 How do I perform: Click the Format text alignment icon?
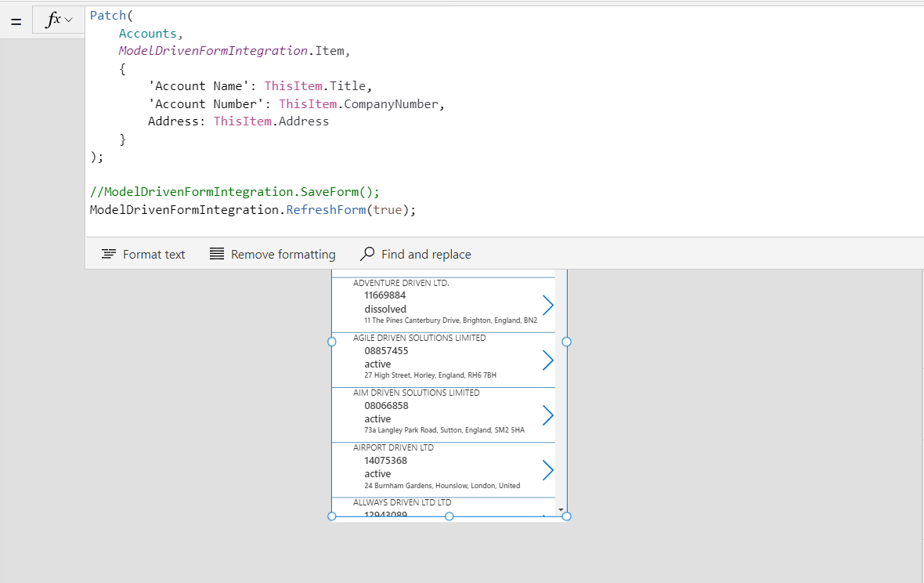(x=108, y=254)
